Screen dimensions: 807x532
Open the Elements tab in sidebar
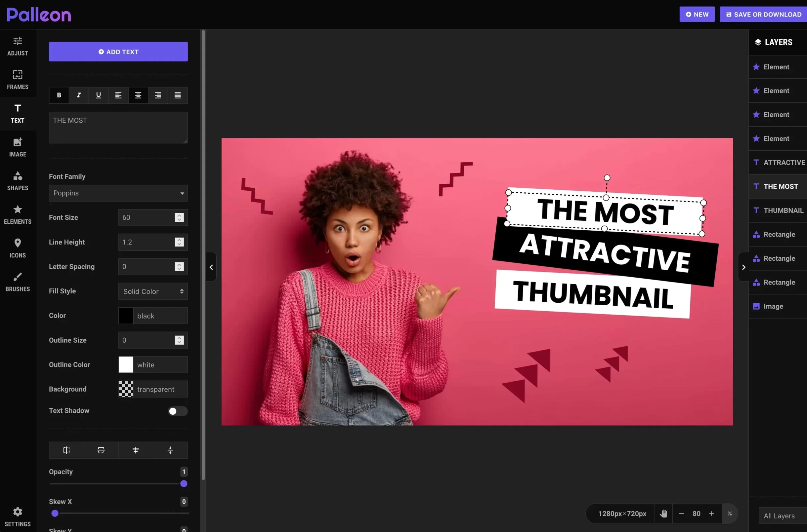click(18, 214)
